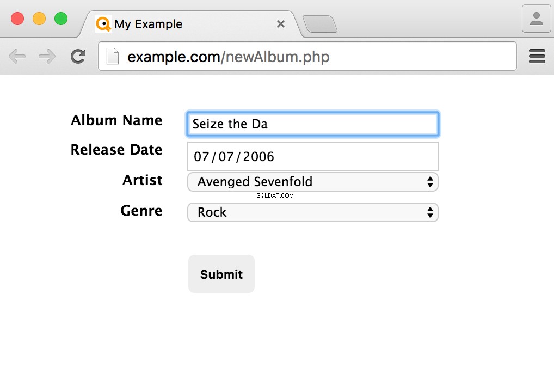Open the Genre dropdown showing Rock
Image resolution: width=554 pixels, height=392 pixels.
coord(313,212)
